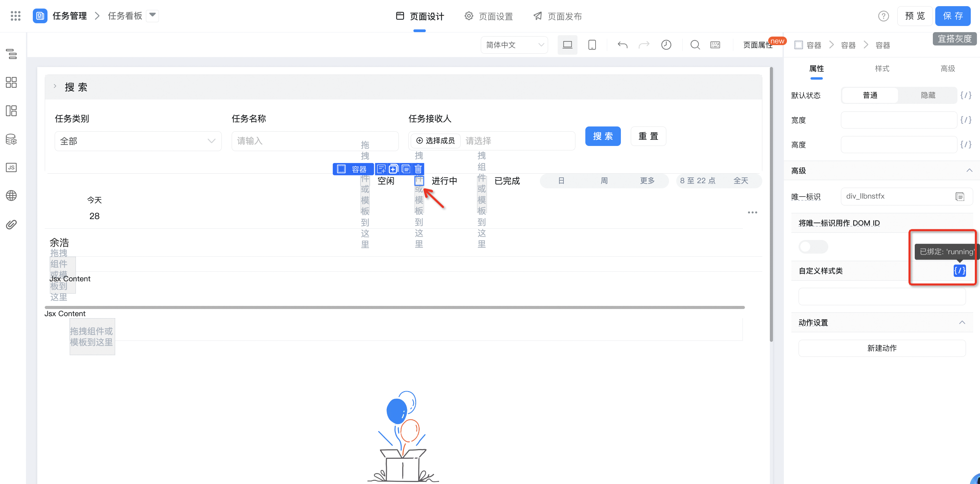Viewport: 980px width, 484px height.
Task: Switch to 页面设置 tab
Action: (x=489, y=16)
